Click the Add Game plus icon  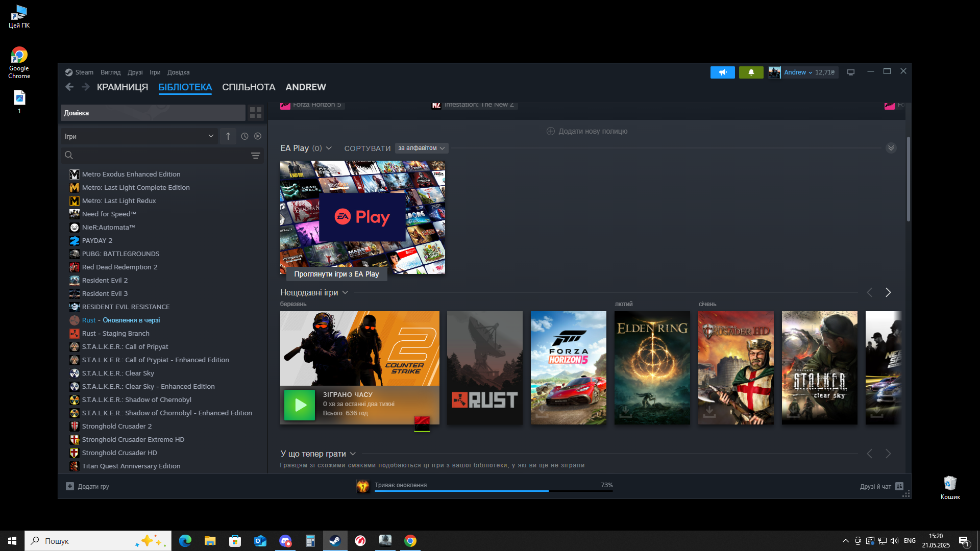(70, 486)
